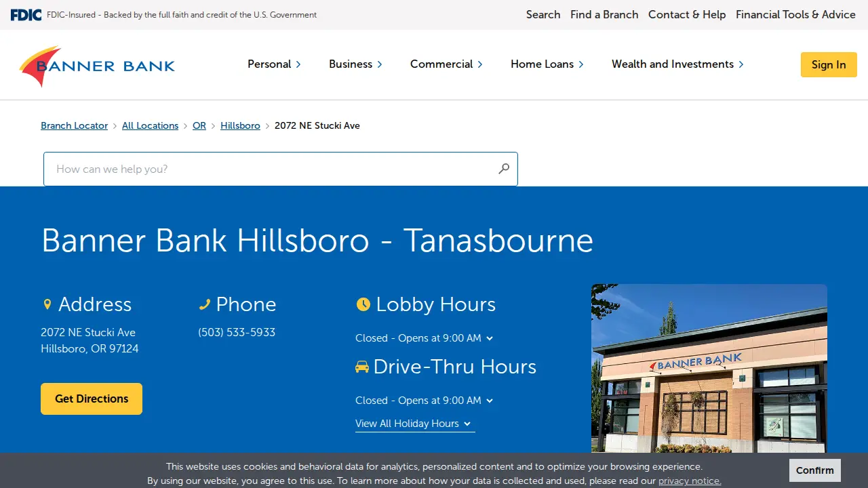
Task: Call phone number (503) 533-5933
Action: point(237,332)
